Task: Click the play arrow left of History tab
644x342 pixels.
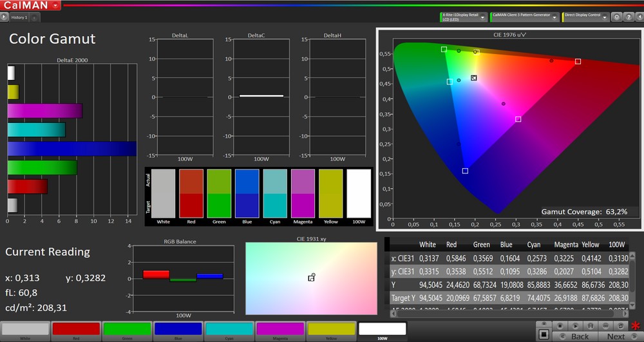Action: 5,17
